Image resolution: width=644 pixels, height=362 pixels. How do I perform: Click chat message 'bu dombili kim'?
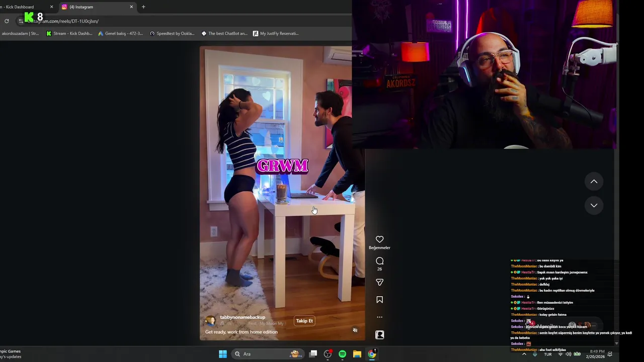(x=550, y=266)
